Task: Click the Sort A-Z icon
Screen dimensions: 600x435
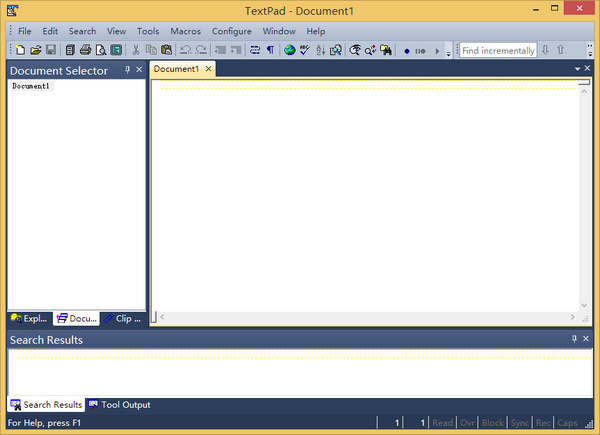Action: [x=320, y=50]
